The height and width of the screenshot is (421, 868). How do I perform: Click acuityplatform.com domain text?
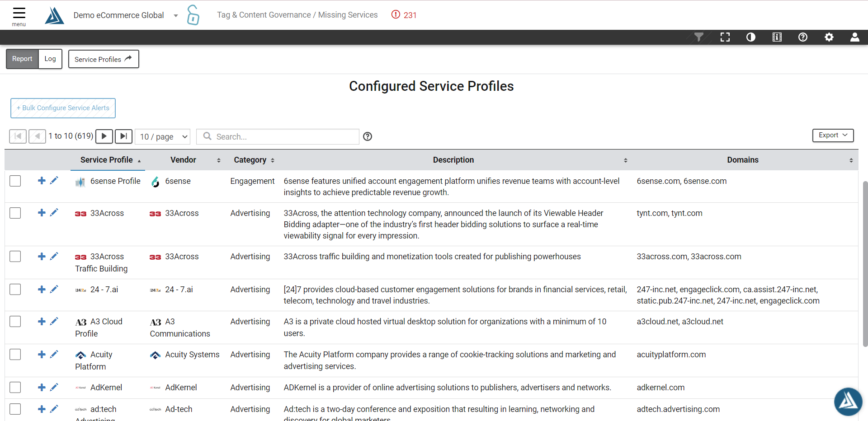tap(671, 355)
